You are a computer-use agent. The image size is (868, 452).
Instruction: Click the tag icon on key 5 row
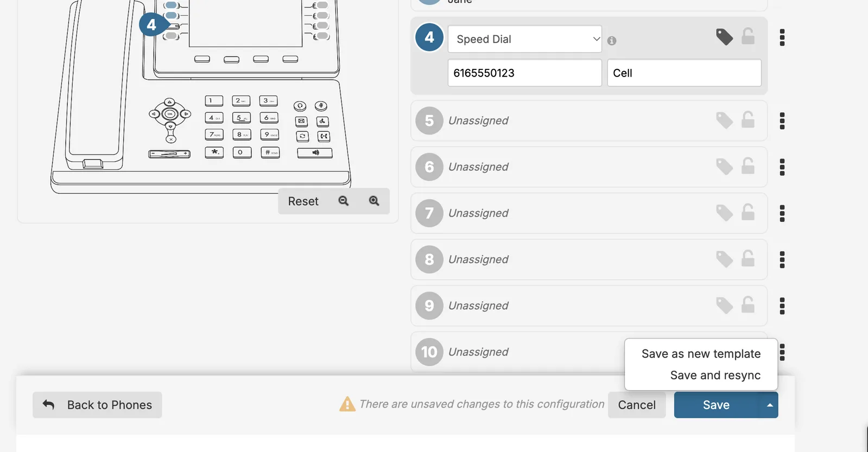724,120
